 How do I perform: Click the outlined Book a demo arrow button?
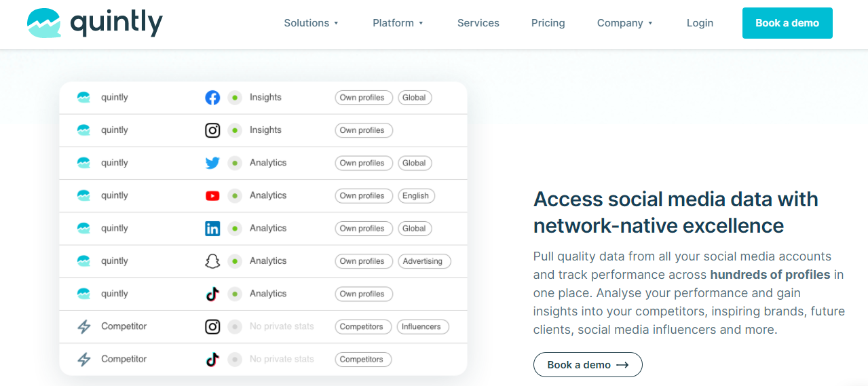[x=588, y=365]
